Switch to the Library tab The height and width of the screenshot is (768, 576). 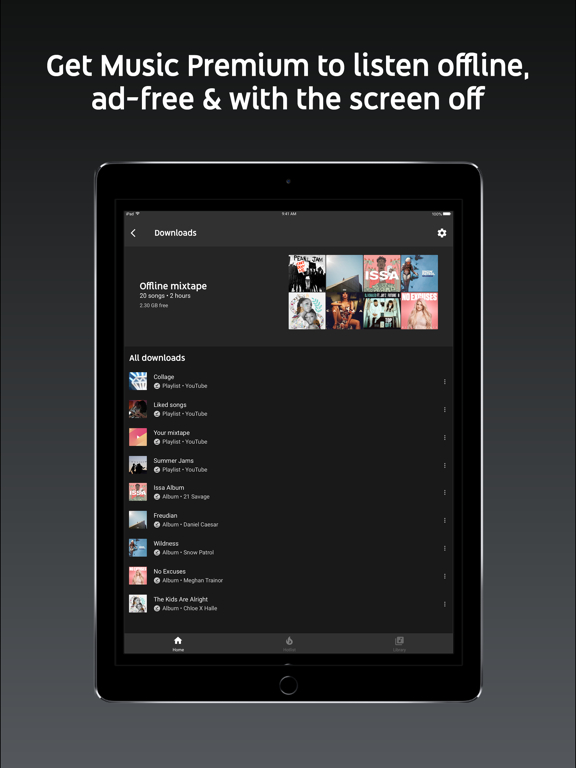(x=399, y=644)
